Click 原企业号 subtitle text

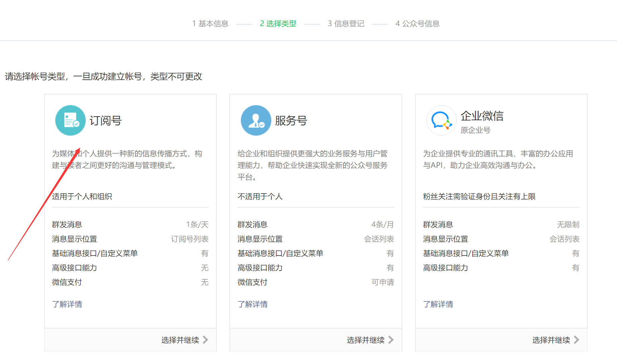pos(475,130)
